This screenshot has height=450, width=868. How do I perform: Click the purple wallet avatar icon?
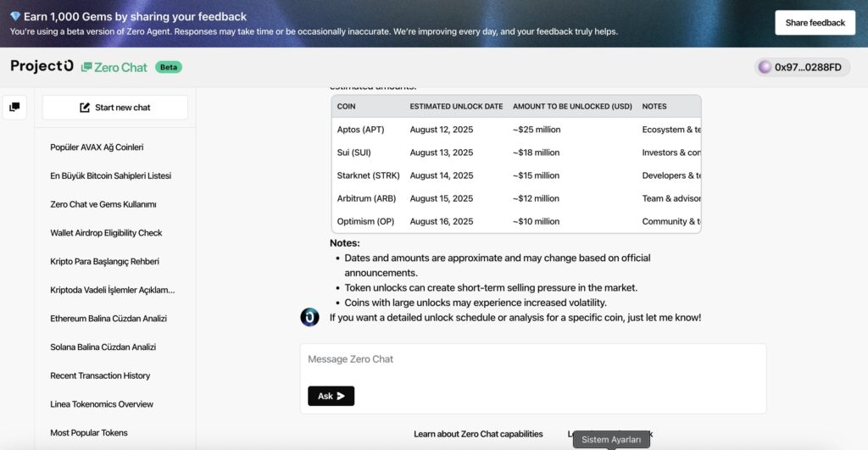[x=765, y=67]
